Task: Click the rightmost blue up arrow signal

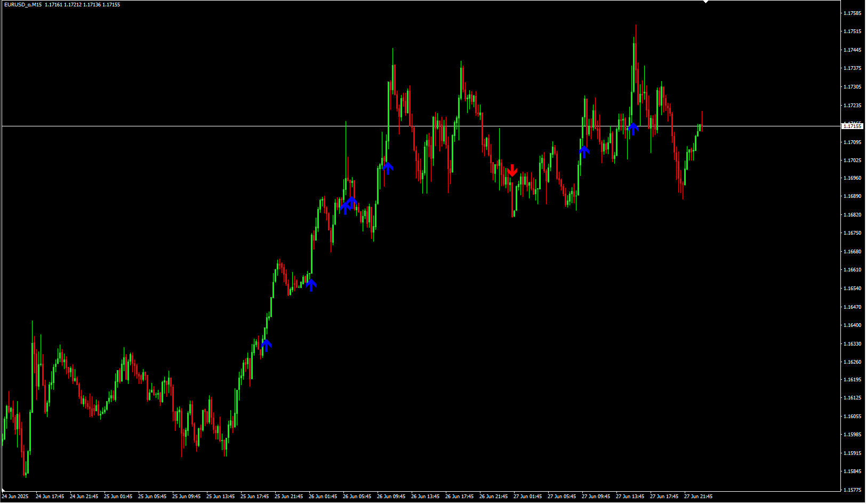Action: (x=633, y=128)
